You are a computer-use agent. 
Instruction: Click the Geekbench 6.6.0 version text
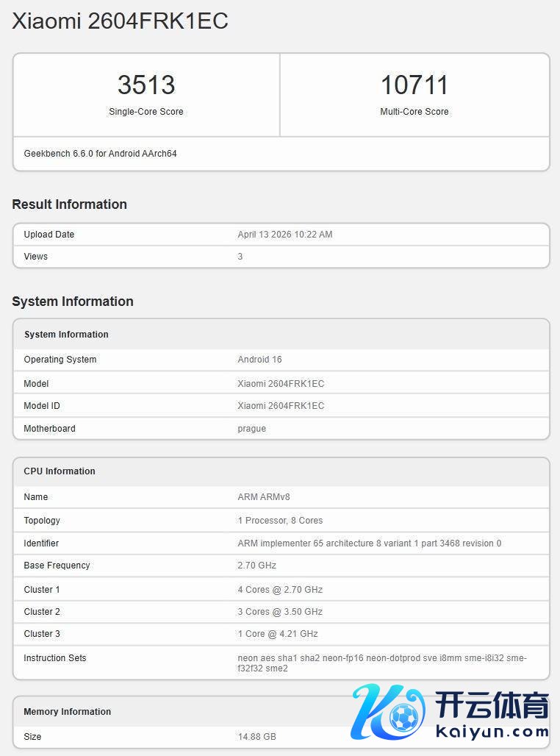(100, 154)
